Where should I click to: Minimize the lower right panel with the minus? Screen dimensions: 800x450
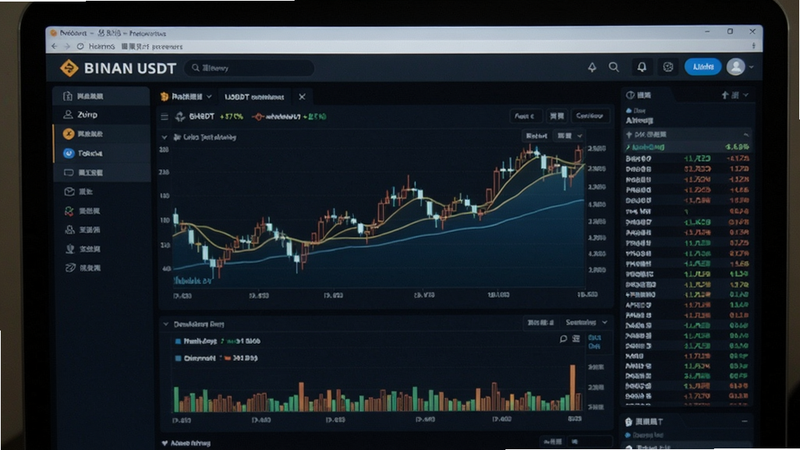coord(744,421)
